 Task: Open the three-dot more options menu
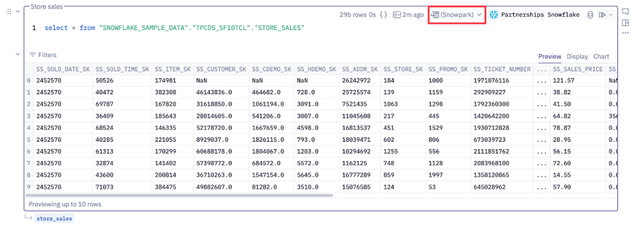[x=625, y=33]
